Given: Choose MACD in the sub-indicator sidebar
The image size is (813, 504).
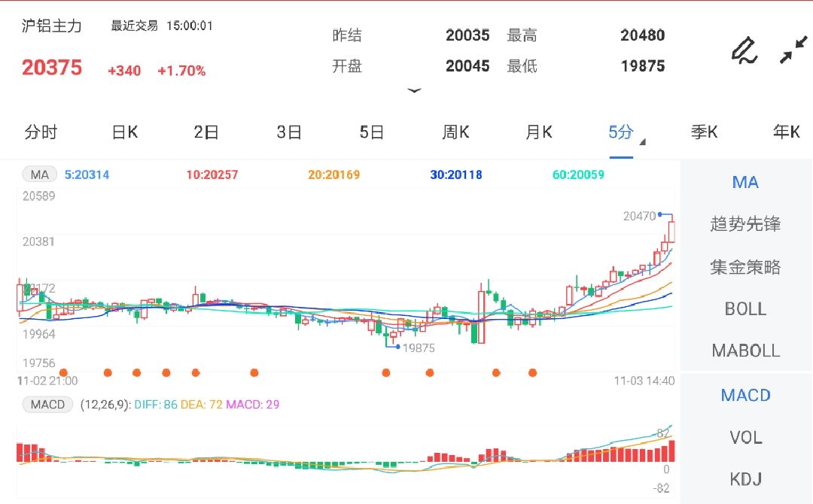Looking at the screenshot, I should (x=745, y=395).
